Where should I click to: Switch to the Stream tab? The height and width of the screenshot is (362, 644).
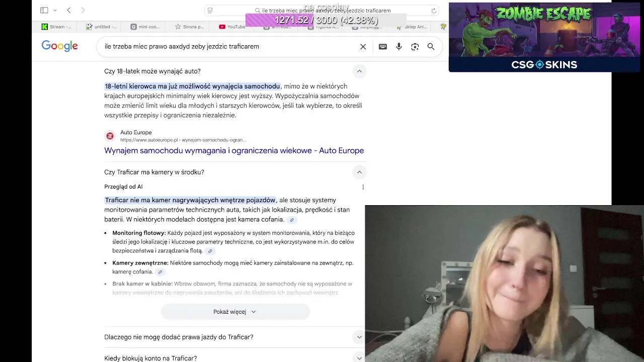(57, 27)
